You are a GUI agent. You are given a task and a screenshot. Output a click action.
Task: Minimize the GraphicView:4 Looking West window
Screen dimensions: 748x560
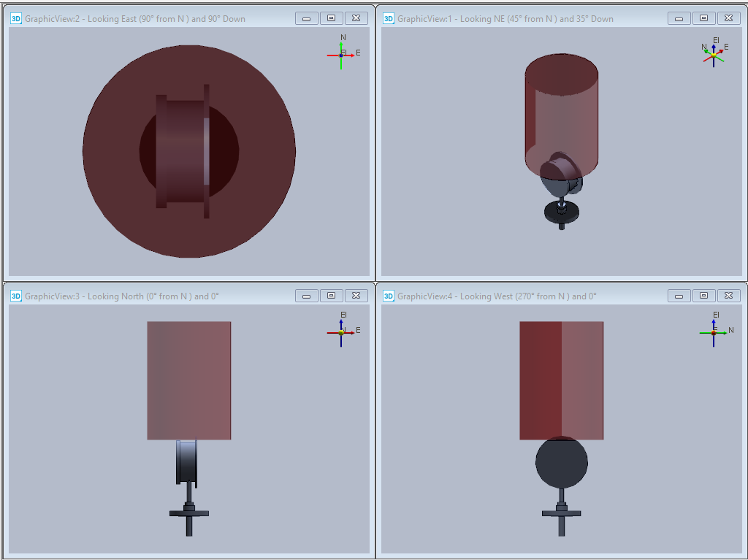click(x=679, y=296)
